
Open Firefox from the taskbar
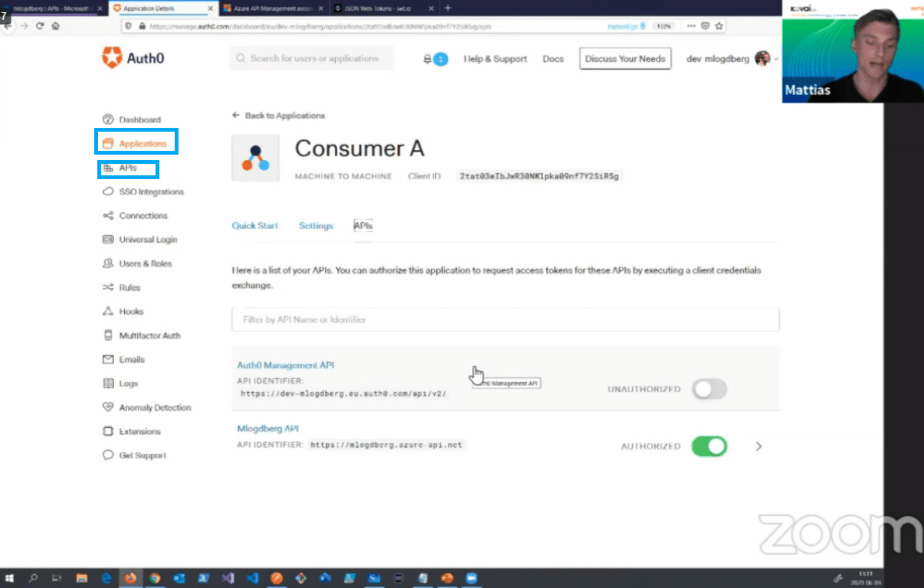(x=130, y=578)
